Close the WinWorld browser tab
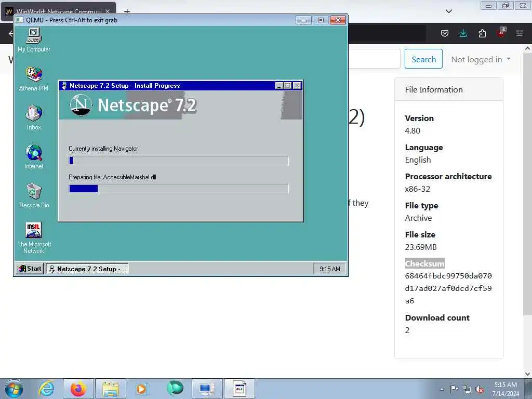The width and height of the screenshot is (532, 399). (x=108, y=11)
